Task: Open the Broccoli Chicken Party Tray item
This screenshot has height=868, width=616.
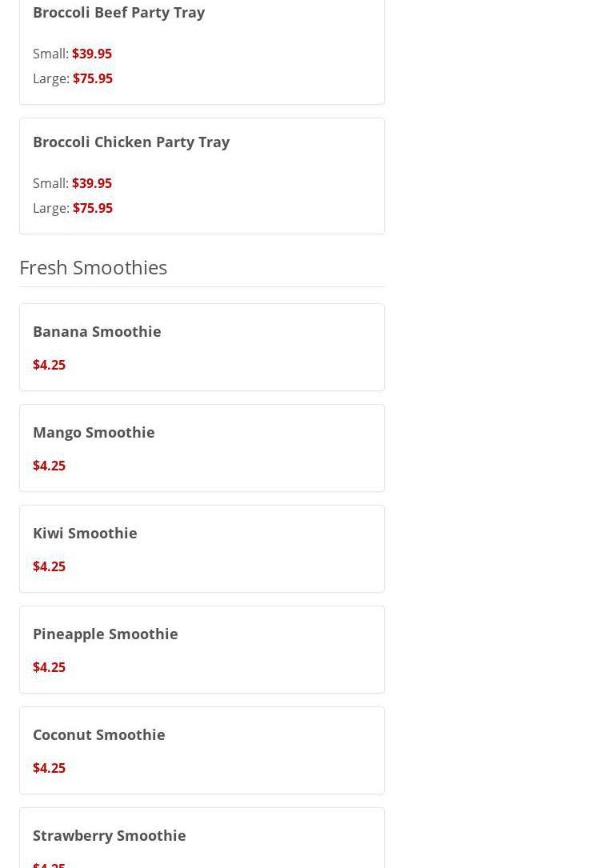Action: pos(131,142)
